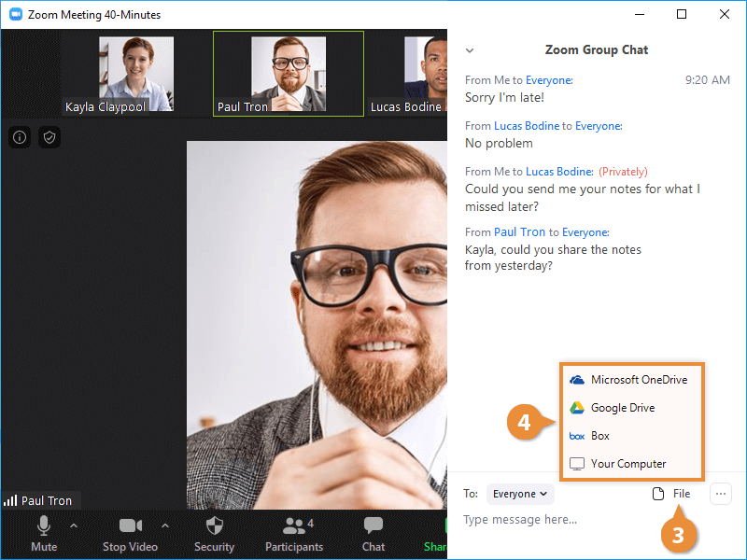Click the Stop Video camera icon
Screen dimensions: 747x560
(131, 525)
